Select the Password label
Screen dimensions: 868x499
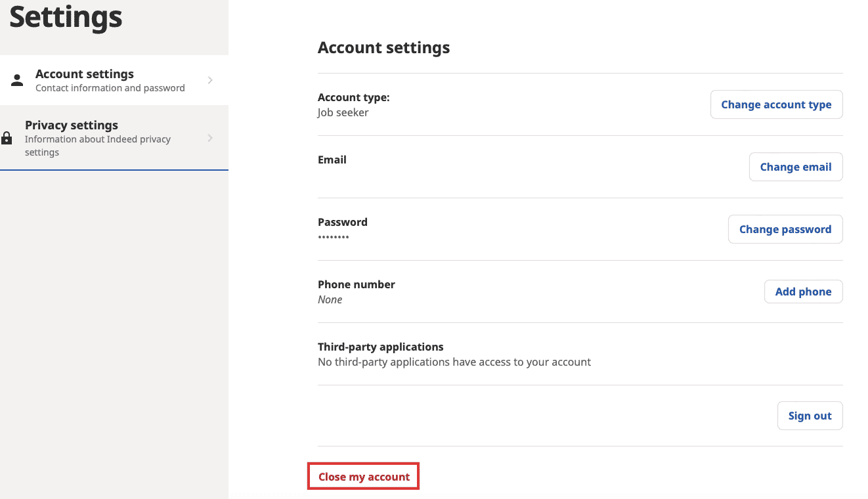(x=343, y=222)
